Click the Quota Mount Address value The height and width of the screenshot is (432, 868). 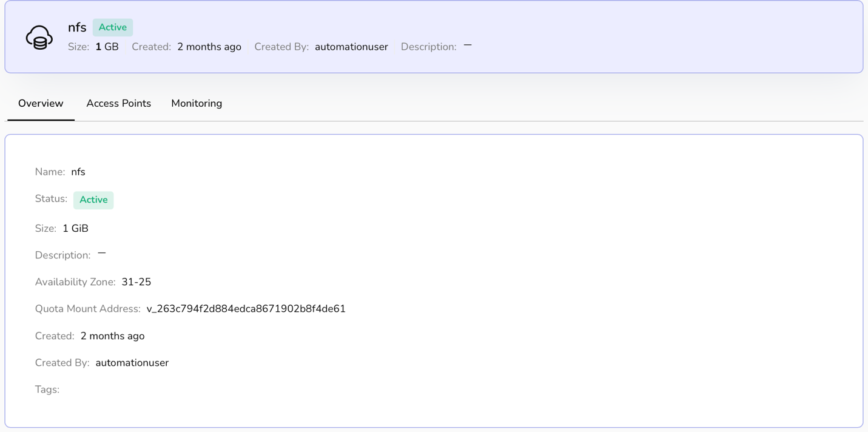pyautogui.click(x=246, y=309)
